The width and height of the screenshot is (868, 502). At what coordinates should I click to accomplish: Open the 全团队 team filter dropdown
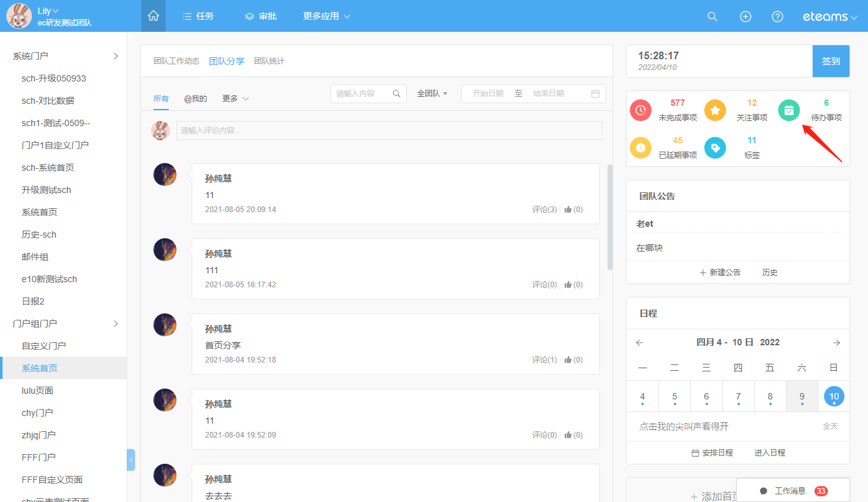[x=432, y=94]
